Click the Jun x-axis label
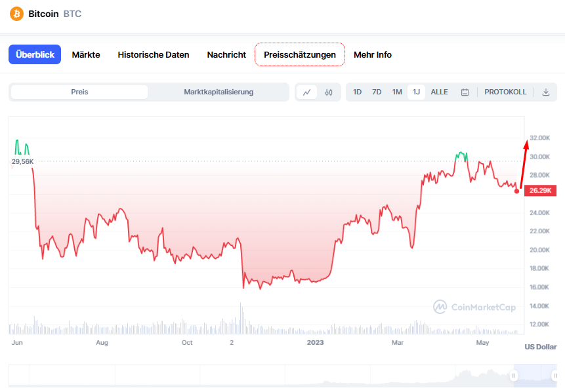Image resolution: width=565 pixels, height=392 pixels. 17,343
